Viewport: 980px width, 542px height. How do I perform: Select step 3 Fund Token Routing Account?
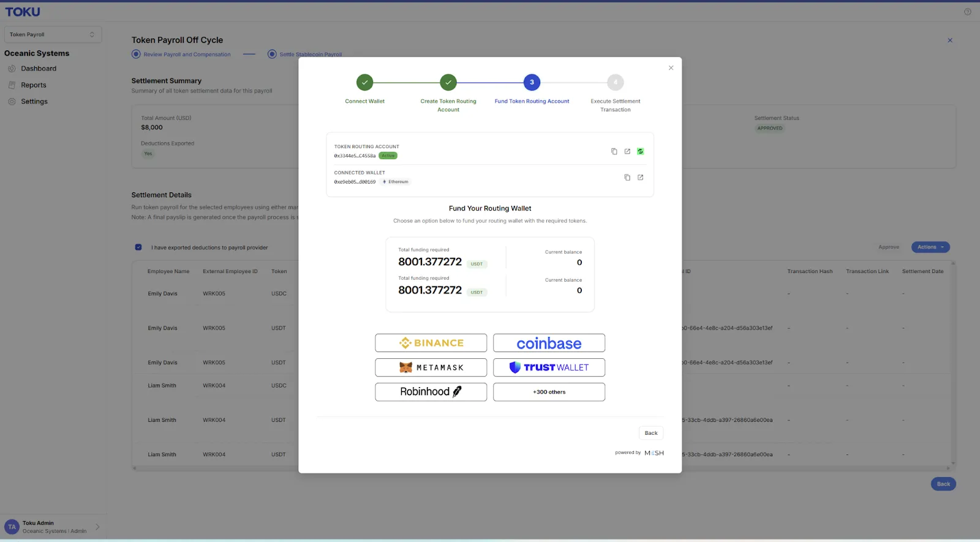(532, 82)
